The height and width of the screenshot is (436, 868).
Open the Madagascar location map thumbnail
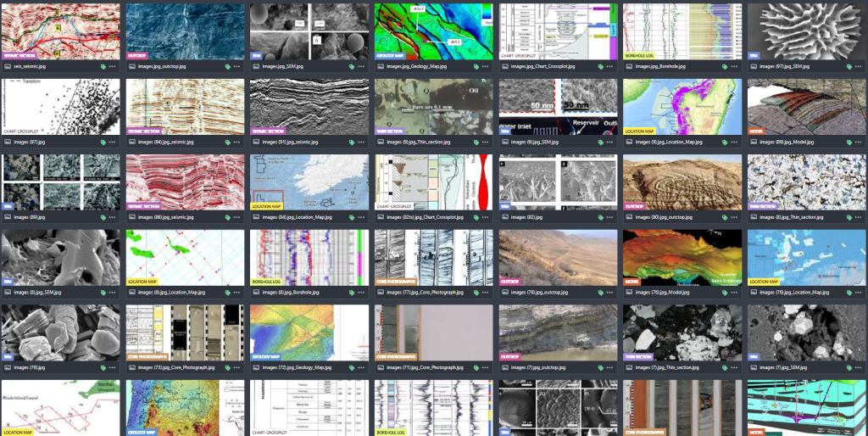click(682, 107)
